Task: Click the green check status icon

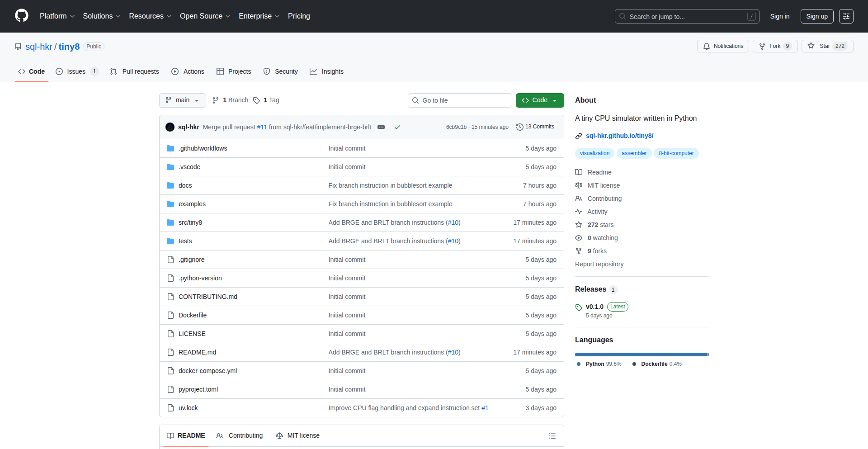Action: [397, 127]
